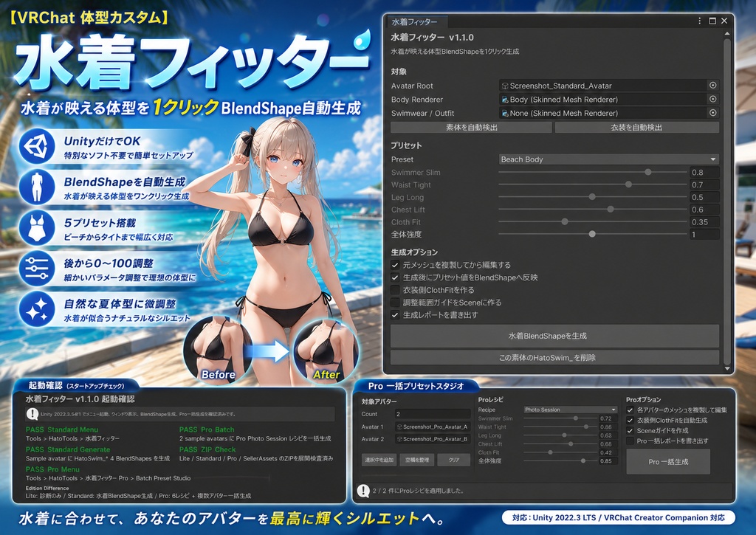The height and width of the screenshot is (535, 756).
Task: Click 選択中を追加 button
Action: coord(379,460)
